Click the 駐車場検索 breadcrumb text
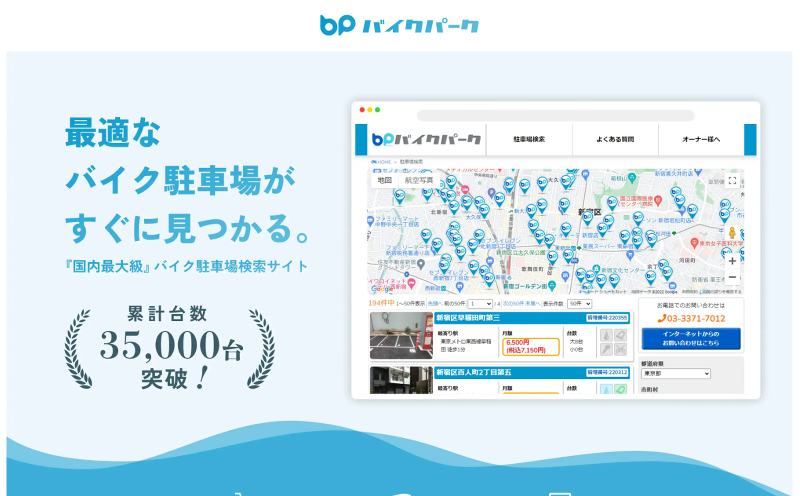Image resolution: width=800 pixels, height=496 pixels. tap(411, 162)
